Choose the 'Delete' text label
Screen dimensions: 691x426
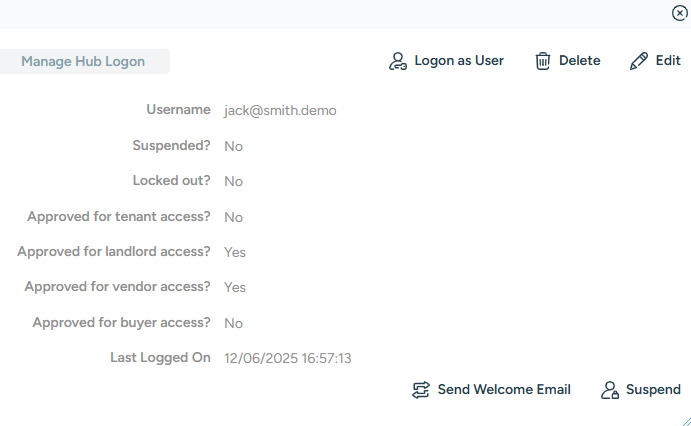coord(580,60)
